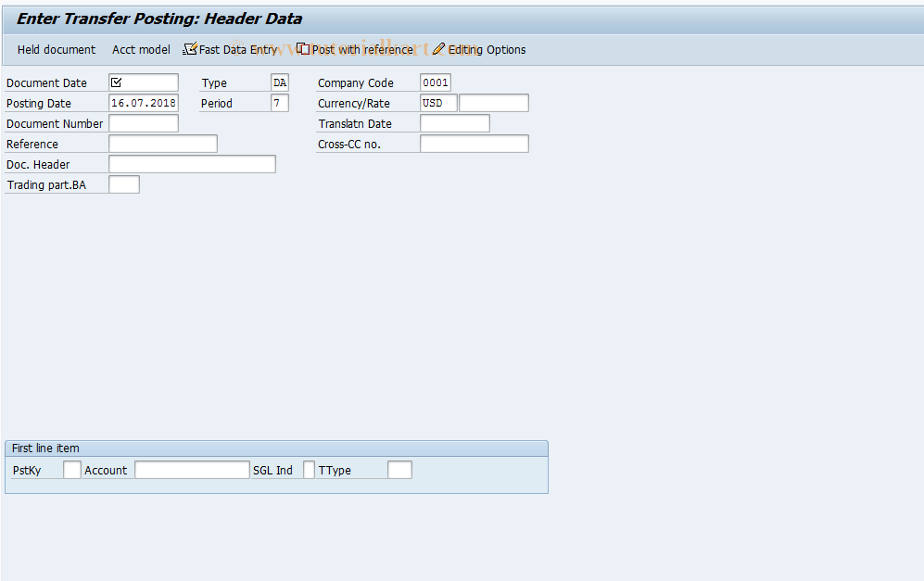The height and width of the screenshot is (581, 924).
Task: Select the Reference input field
Action: (x=162, y=143)
